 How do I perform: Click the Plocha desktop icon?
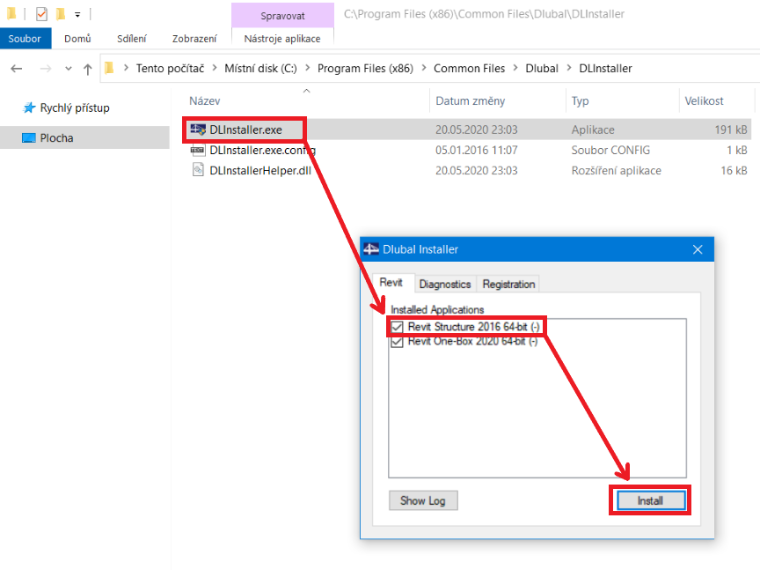pyautogui.click(x=29, y=138)
